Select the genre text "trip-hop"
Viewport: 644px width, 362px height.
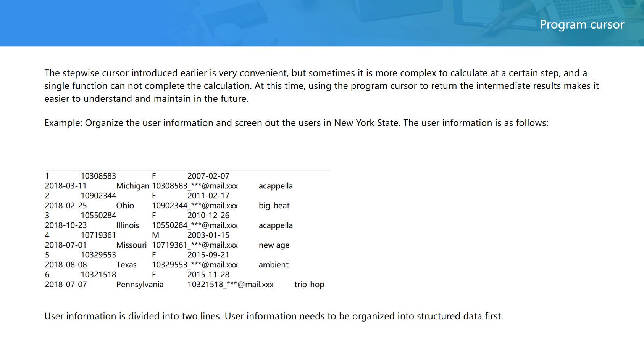(x=309, y=285)
